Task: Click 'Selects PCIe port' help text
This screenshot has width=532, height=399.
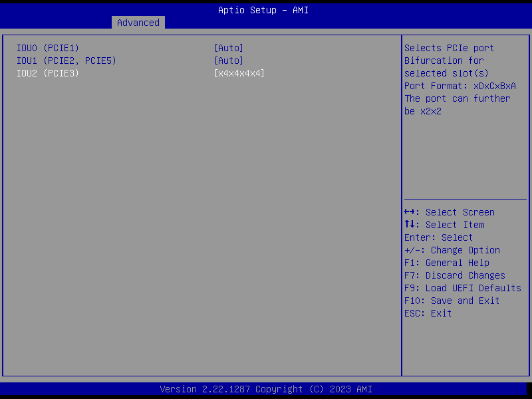Action: point(450,48)
